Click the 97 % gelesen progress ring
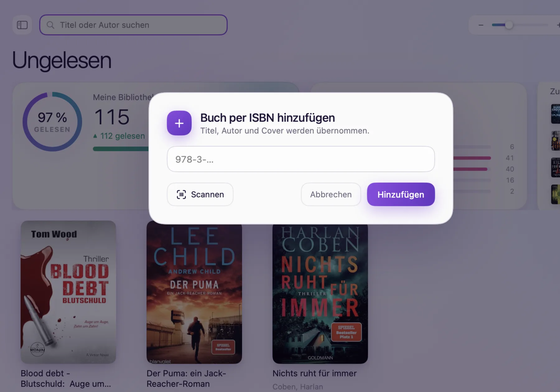560x392 pixels. [52, 122]
